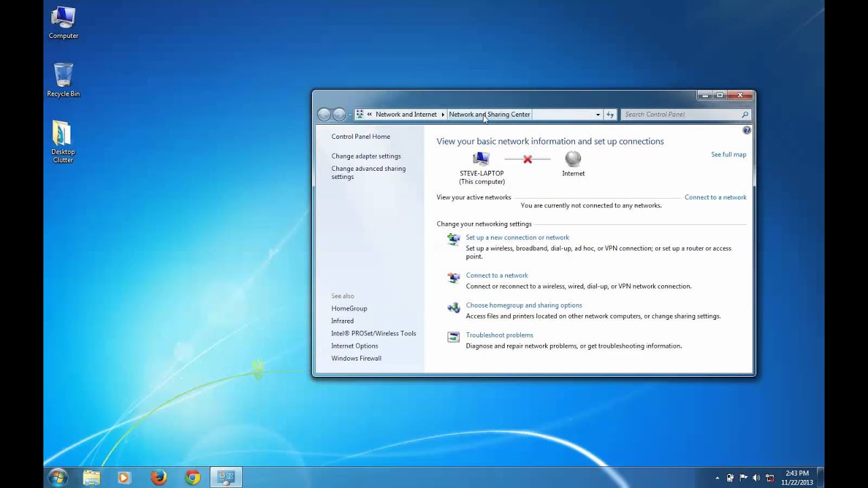Open the volume speaker tray icon
This screenshot has width=868, height=488.
click(757, 478)
